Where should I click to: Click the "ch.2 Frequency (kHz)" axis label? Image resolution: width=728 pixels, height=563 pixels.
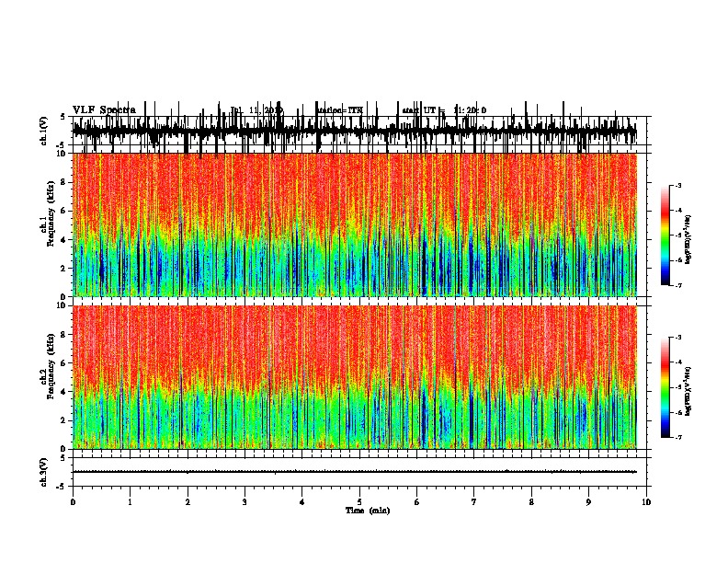pyautogui.click(x=48, y=366)
